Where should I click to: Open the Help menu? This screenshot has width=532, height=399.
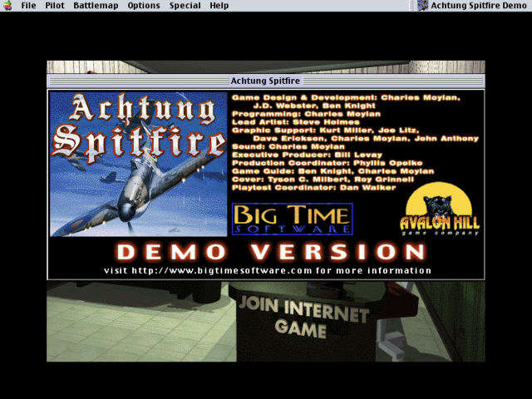[219, 6]
